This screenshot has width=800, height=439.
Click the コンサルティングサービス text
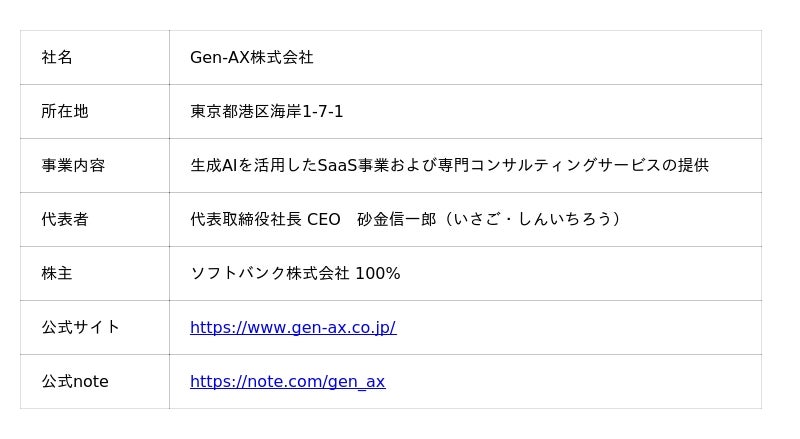tap(565, 166)
